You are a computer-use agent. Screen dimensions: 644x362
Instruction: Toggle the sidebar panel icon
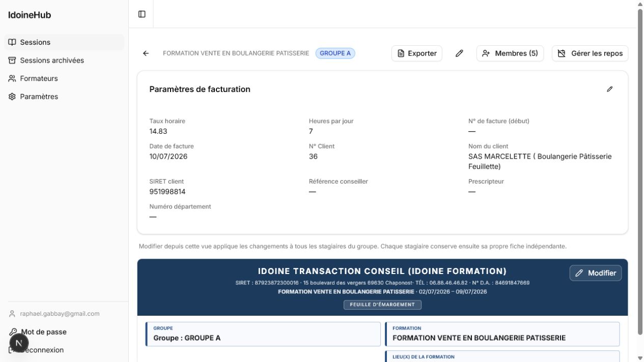click(x=142, y=14)
